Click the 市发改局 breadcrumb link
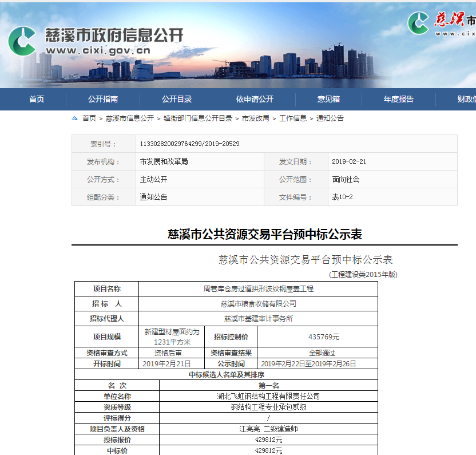 (x=255, y=118)
